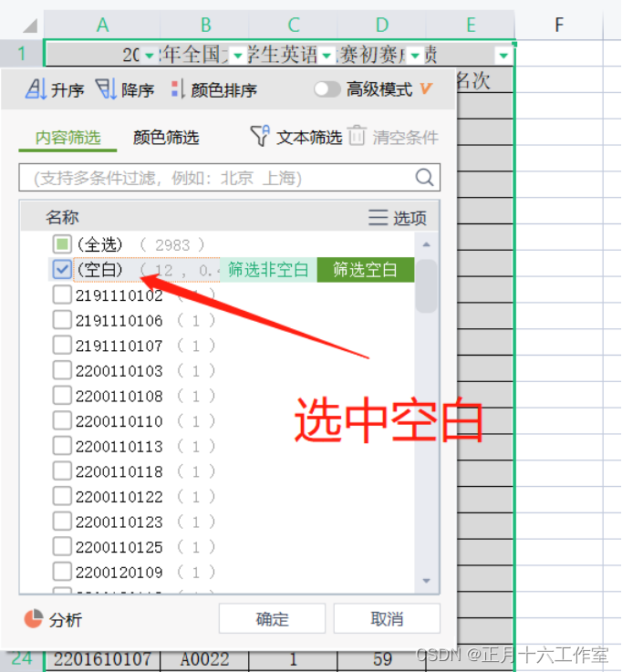The width and height of the screenshot is (622, 672).
Task: Check the 2200110123 checkbox
Action: [x=62, y=522]
